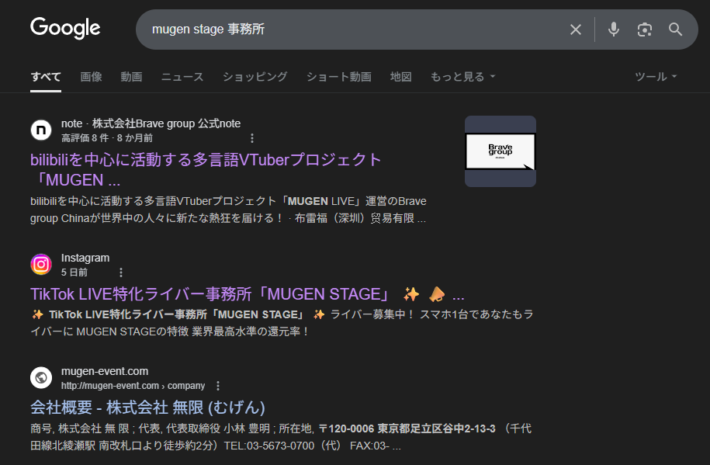Start voice search with the microphone icon
710x465 pixels.
click(x=614, y=29)
